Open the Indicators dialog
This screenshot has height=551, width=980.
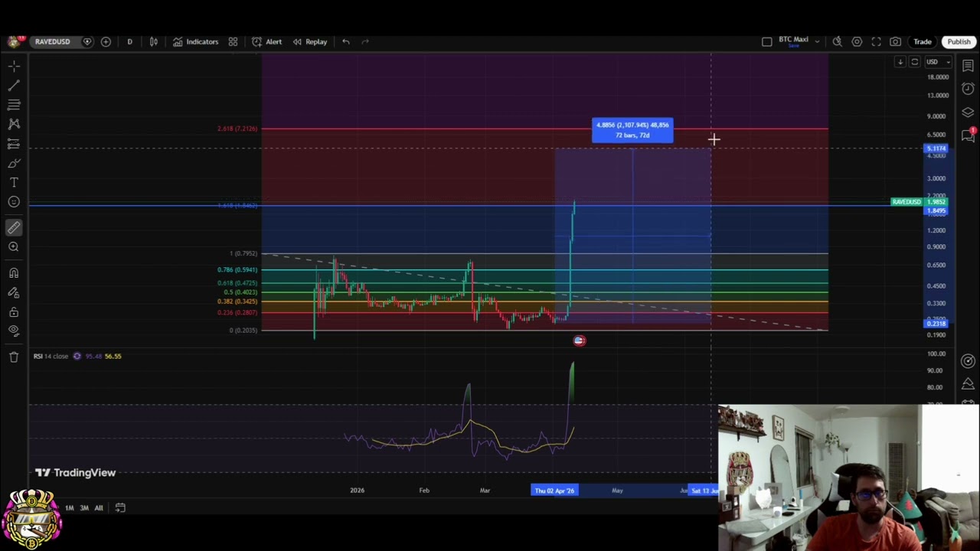click(x=195, y=41)
